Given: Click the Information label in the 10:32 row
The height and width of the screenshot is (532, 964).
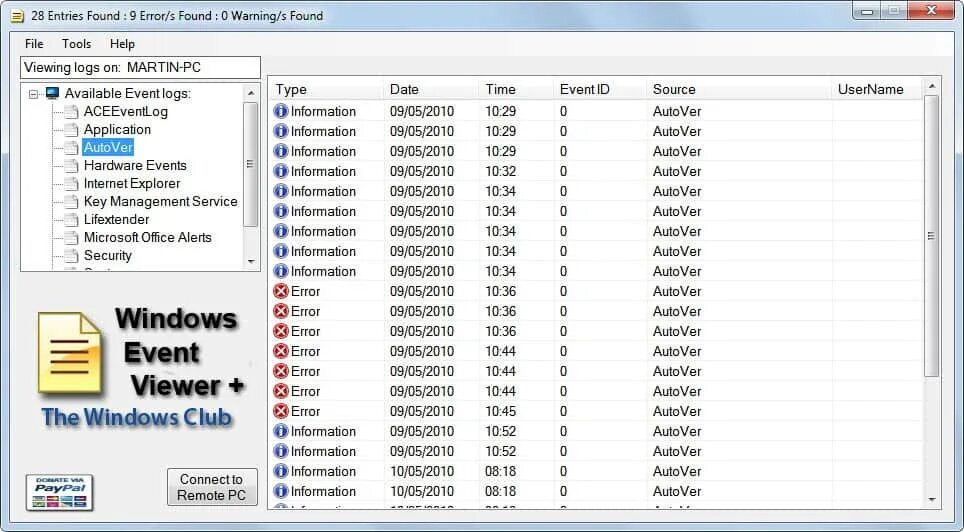Looking at the screenshot, I should [323, 171].
